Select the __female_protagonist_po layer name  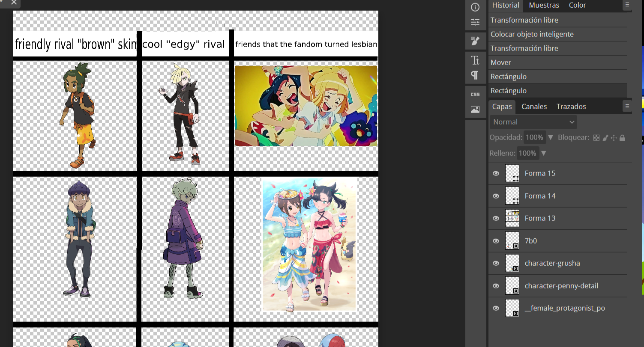point(565,308)
